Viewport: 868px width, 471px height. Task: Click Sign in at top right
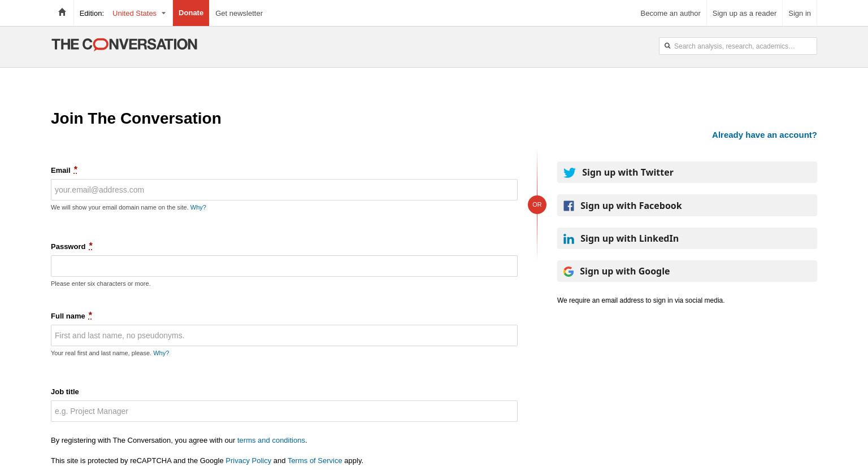(x=800, y=13)
